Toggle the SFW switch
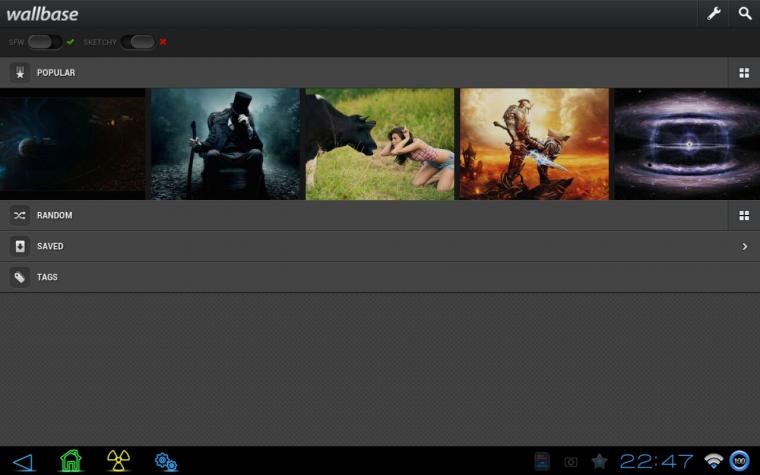 tap(45, 42)
